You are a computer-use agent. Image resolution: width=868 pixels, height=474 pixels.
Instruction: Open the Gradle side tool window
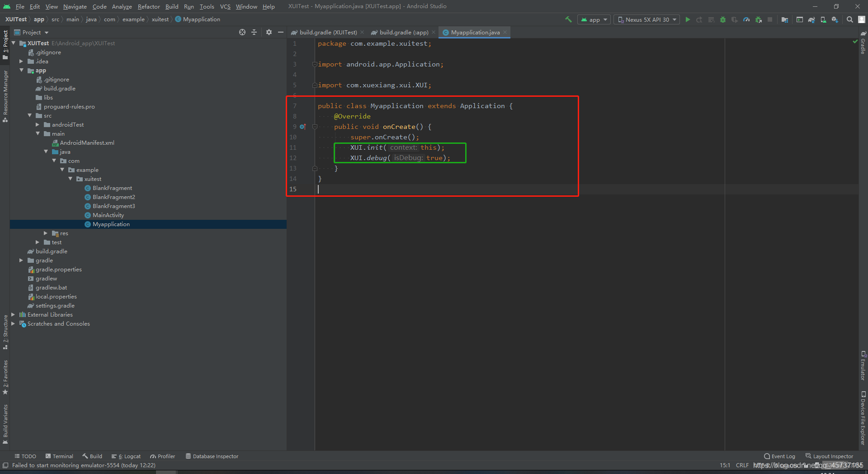coord(863,43)
